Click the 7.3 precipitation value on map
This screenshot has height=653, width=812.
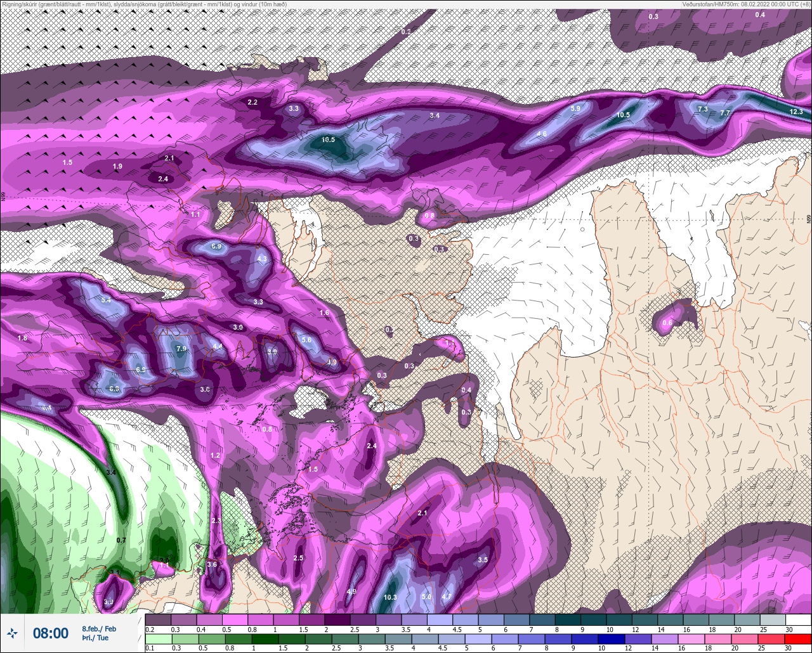[703, 109]
